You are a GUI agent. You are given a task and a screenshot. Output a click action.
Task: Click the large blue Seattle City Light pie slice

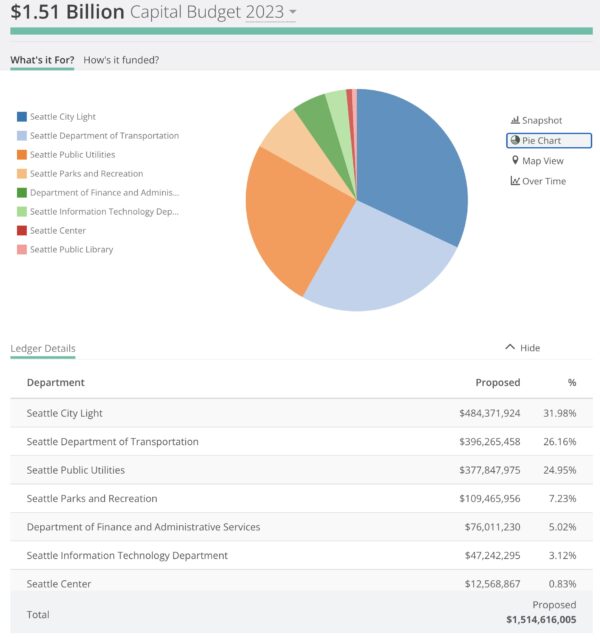tap(410, 160)
